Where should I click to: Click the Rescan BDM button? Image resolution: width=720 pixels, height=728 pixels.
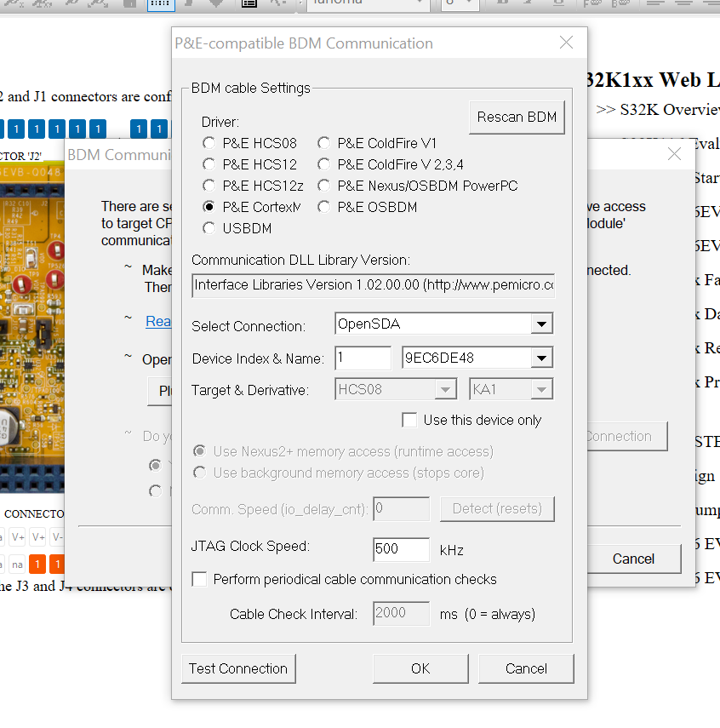coord(517,118)
